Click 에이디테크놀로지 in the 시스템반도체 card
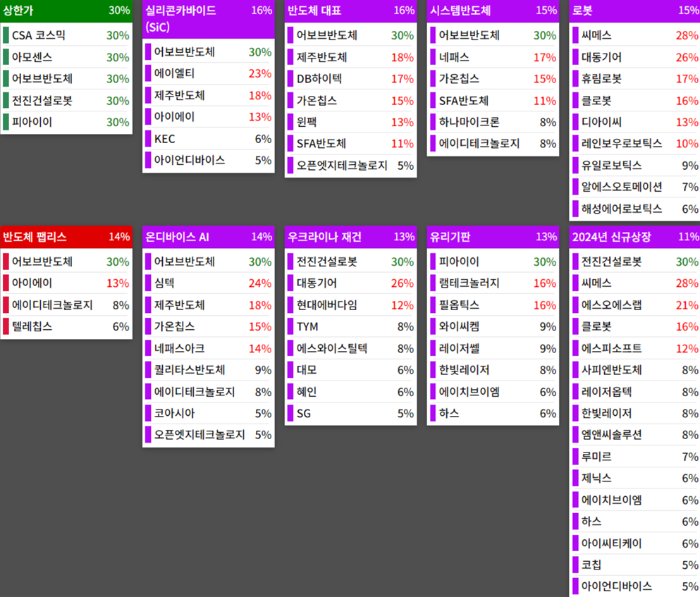The height and width of the screenshot is (597, 700). (493, 143)
